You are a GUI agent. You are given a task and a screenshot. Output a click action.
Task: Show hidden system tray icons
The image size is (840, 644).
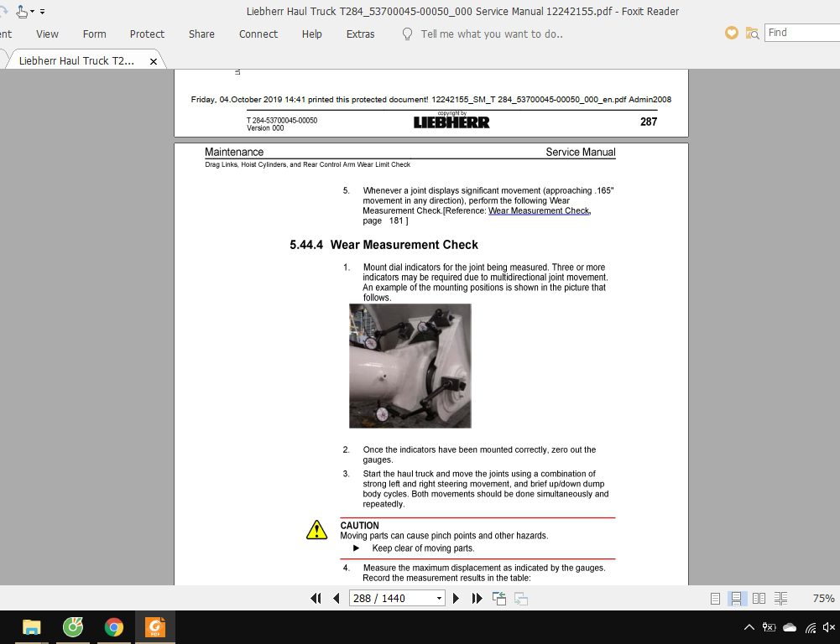[x=749, y=627]
